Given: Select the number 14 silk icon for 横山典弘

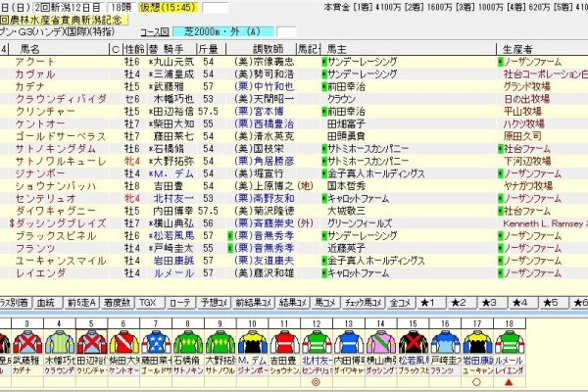Looking at the screenshot, I should click(x=381, y=342).
